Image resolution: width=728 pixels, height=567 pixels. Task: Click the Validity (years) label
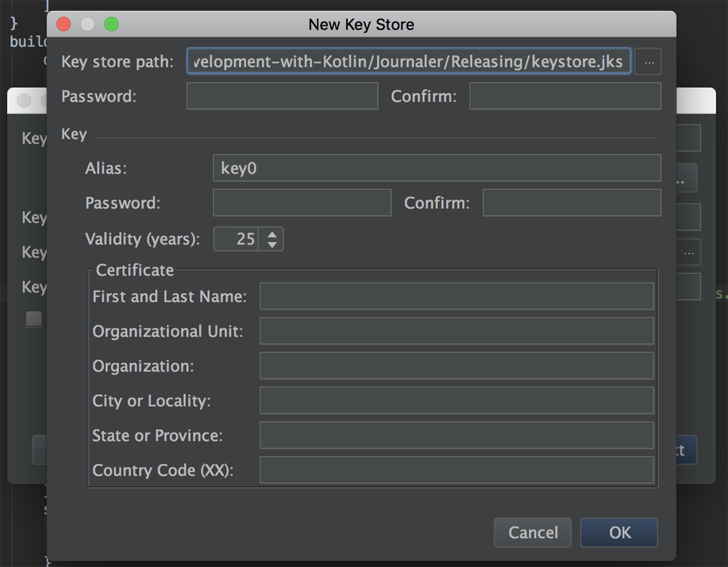(x=143, y=239)
